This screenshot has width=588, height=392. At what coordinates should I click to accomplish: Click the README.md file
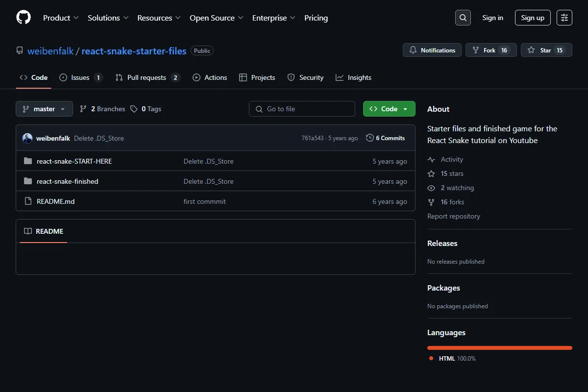55,201
